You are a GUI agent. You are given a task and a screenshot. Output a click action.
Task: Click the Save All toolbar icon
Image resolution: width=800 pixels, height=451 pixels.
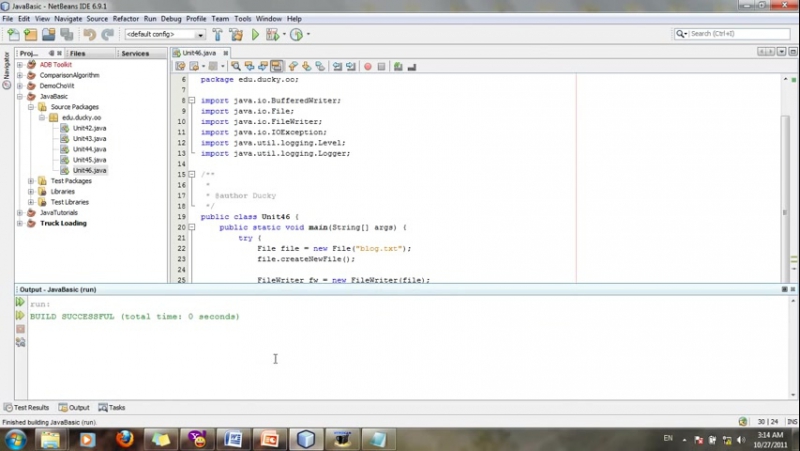67,34
